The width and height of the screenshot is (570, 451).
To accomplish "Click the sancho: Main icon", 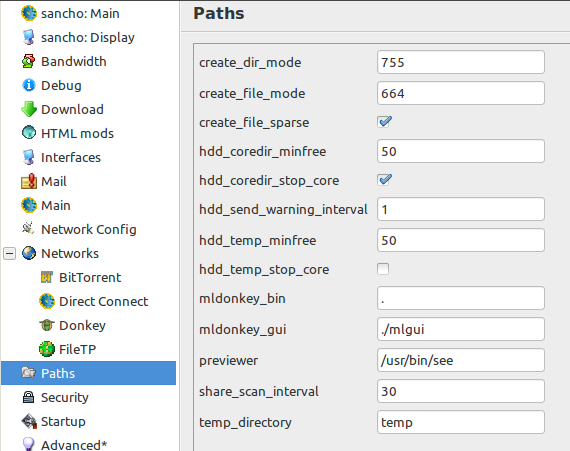I will (x=29, y=13).
